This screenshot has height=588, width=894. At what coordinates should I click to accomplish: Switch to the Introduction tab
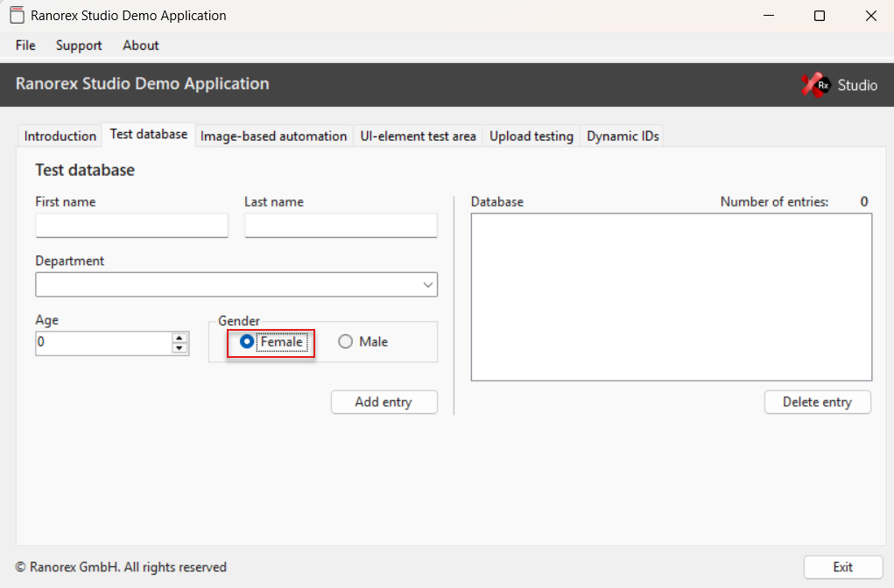tap(60, 136)
